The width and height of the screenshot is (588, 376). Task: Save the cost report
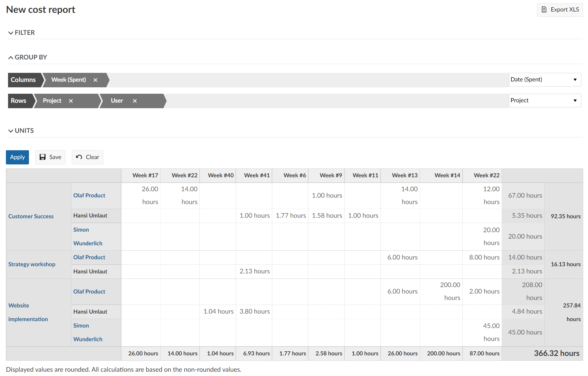click(x=50, y=157)
